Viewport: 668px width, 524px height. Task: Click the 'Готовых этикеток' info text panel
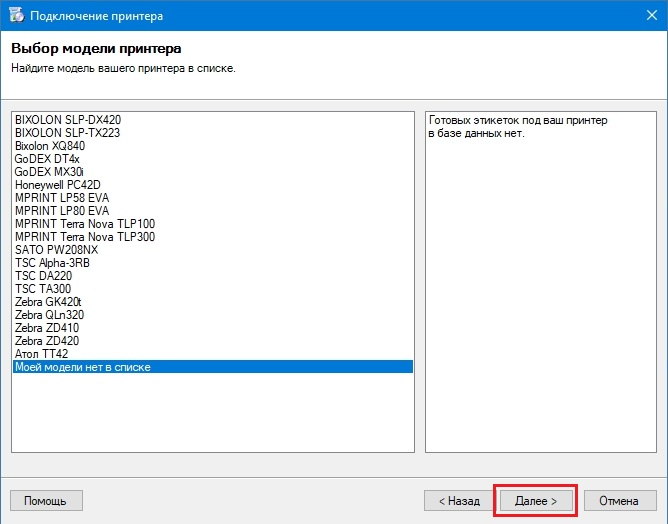pos(541,282)
